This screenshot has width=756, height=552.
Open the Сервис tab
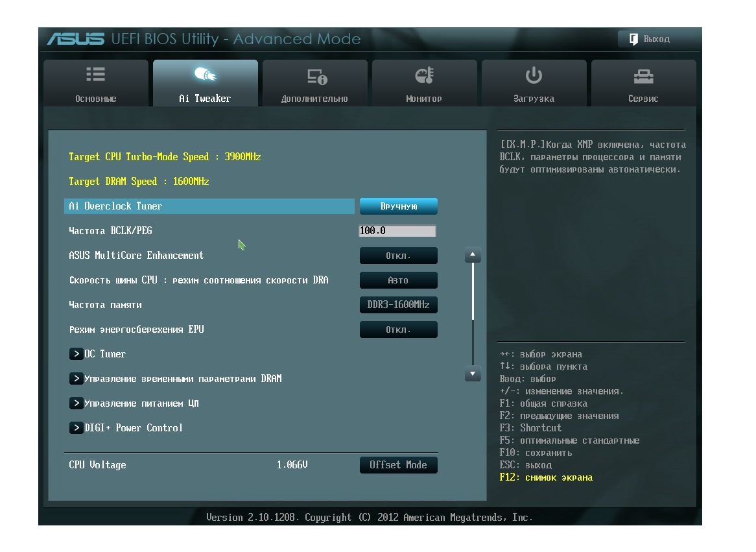click(x=643, y=83)
